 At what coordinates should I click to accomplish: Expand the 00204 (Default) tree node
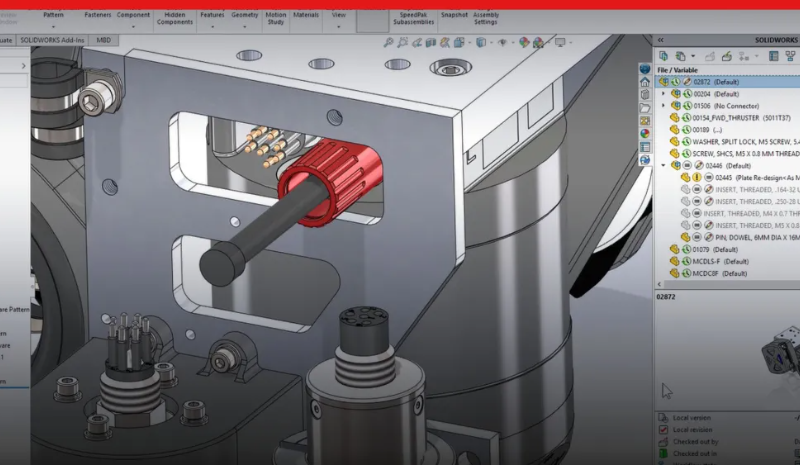(x=662, y=93)
